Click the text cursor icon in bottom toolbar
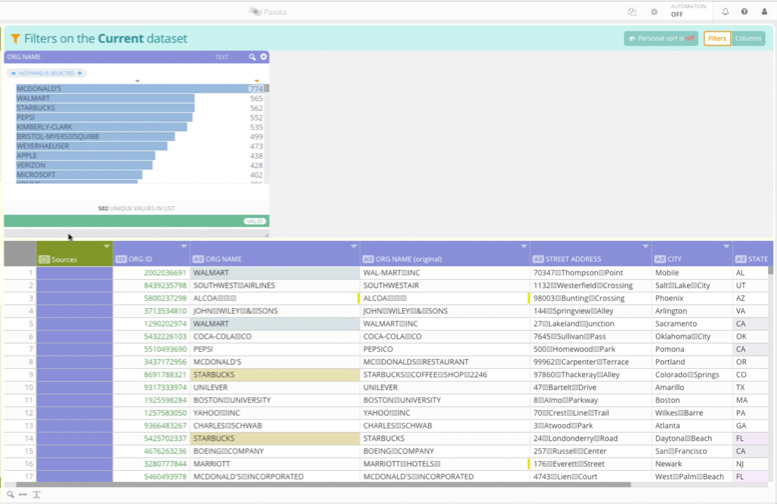 click(x=37, y=494)
